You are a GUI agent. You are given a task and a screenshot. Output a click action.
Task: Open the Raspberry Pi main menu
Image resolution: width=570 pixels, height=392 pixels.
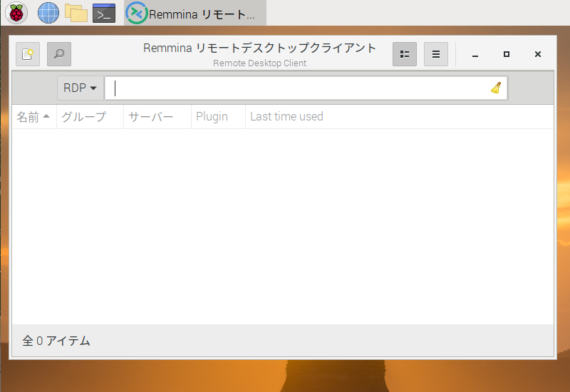point(16,13)
